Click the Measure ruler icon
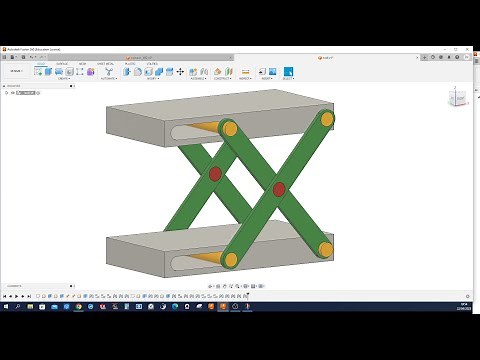Image resolution: width=480 pixels, height=360 pixels. point(246,71)
